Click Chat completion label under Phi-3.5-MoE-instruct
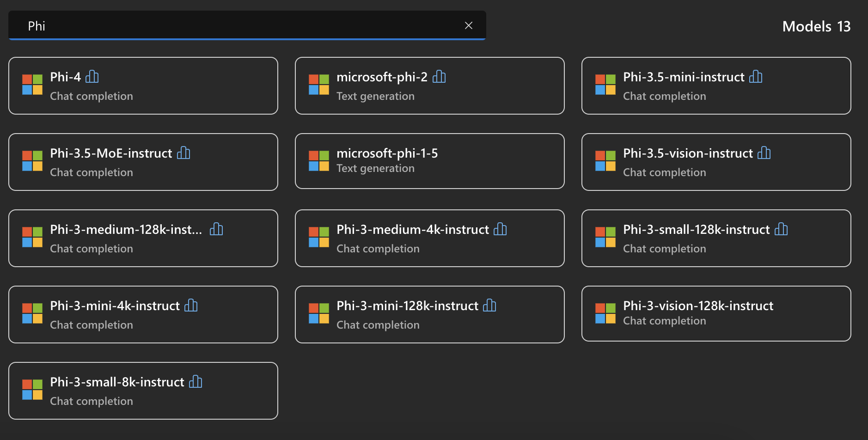The width and height of the screenshot is (868, 440). 92,172
